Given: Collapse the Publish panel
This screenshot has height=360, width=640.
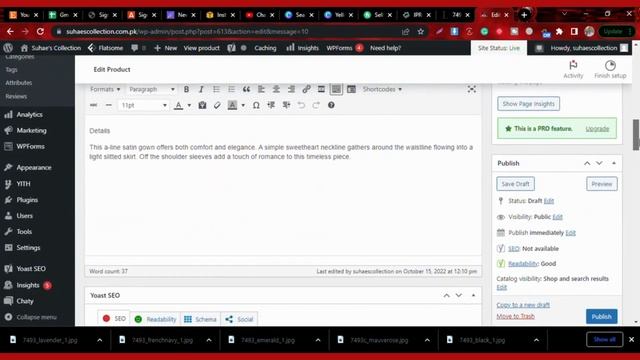Looking at the screenshot, I should click(x=614, y=163).
